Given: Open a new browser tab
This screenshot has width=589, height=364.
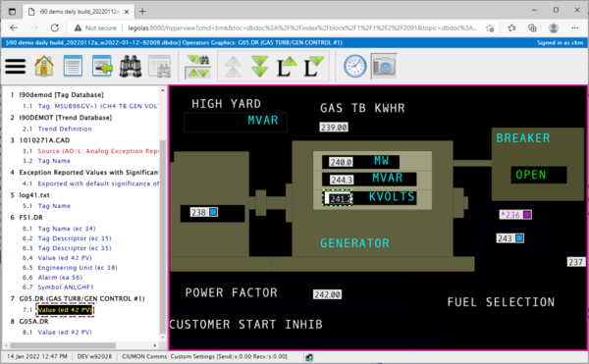Looking at the screenshot, I should click(x=142, y=12).
